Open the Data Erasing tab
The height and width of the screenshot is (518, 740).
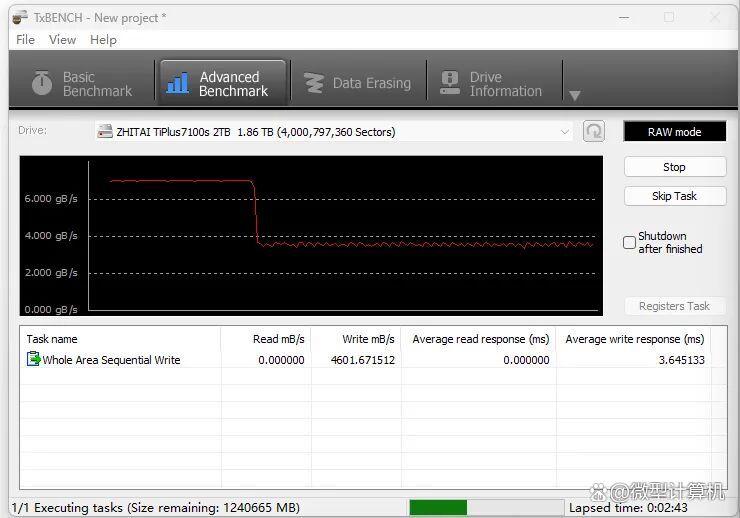(358, 84)
